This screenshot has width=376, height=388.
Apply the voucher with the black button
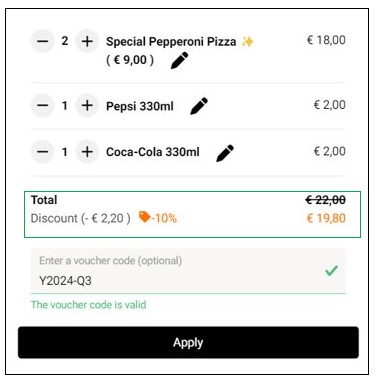click(x=188, y=343)
